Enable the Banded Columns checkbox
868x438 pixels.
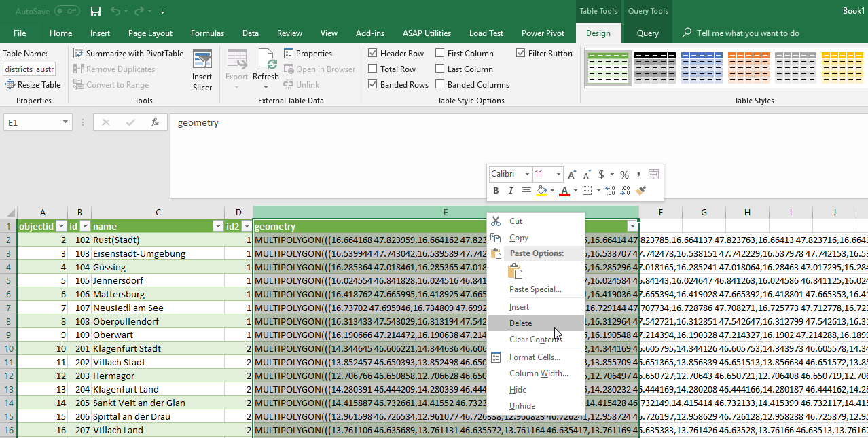tap(440, 85)
